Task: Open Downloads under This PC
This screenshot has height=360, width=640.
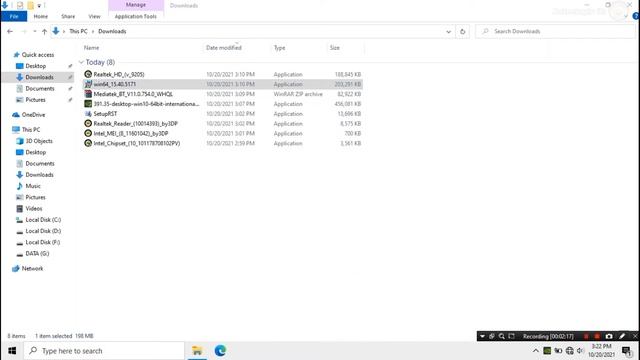Action: [39, 175]
